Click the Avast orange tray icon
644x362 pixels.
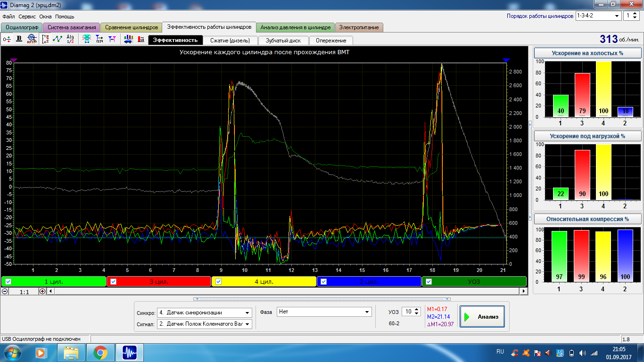click(527, 353)
